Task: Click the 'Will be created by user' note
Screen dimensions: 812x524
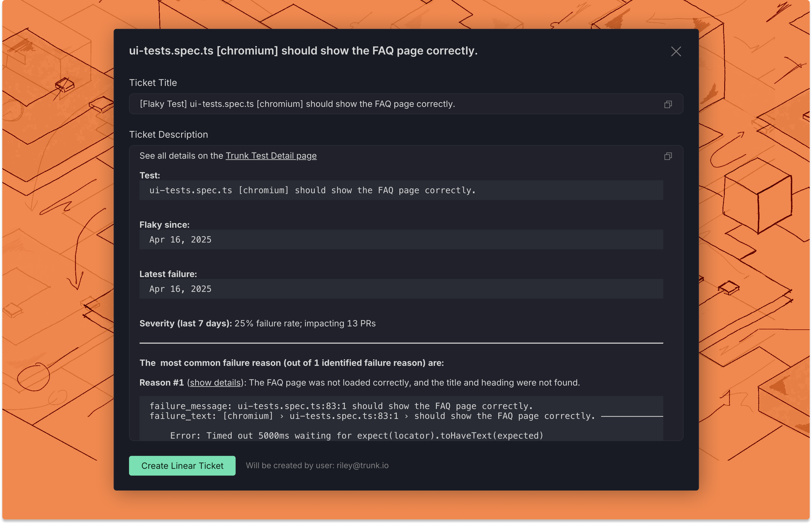Action: (x=317, y=465)
